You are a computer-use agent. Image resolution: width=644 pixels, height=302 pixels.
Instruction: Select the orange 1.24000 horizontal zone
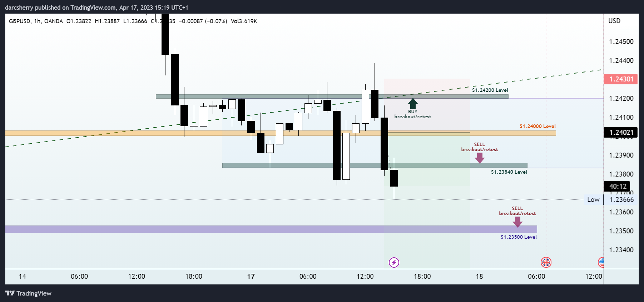click(281, 133)
